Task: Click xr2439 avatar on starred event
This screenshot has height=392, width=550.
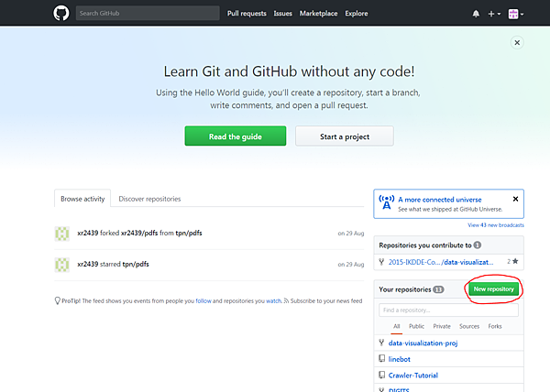Action: [61, 265]
